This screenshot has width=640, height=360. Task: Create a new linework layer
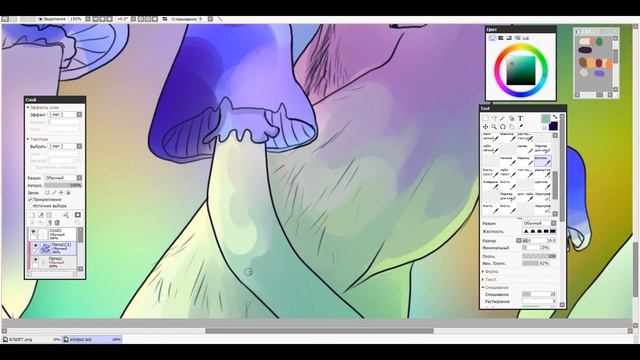coord(40,215)
